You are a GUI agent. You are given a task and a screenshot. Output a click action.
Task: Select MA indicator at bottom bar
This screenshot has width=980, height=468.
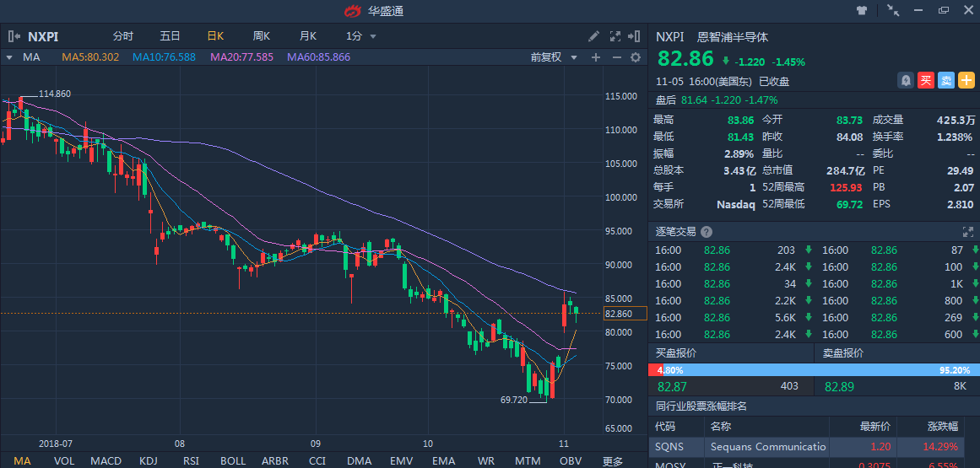[x=22, y=461]
